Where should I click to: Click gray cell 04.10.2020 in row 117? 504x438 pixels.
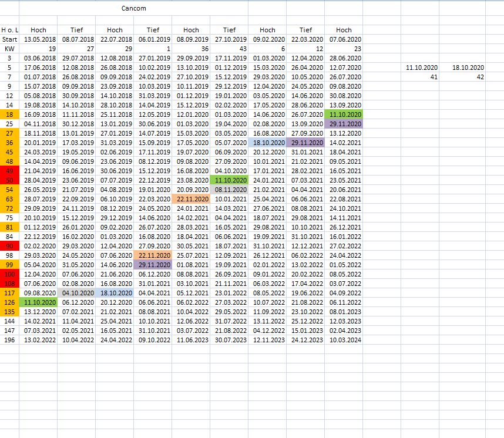[76, 293]
